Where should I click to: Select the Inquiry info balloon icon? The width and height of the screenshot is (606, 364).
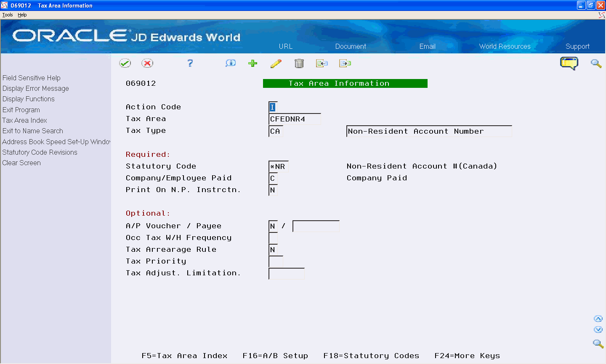tap(230, 63)
